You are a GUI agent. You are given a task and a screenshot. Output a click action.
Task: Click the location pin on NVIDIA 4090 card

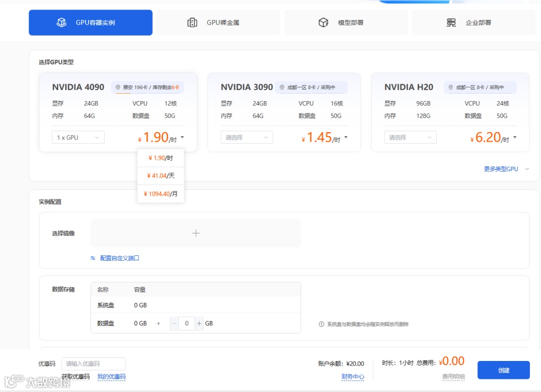click(x=118, y=87)
